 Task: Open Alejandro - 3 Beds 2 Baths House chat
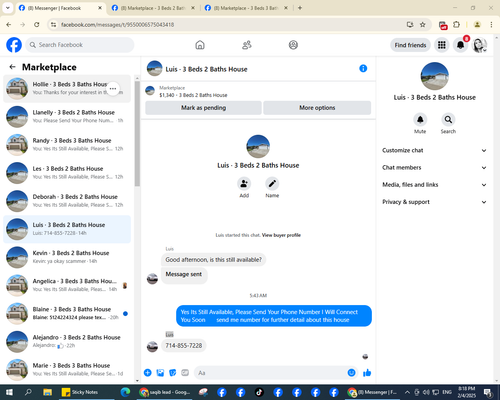click(67, 341)
